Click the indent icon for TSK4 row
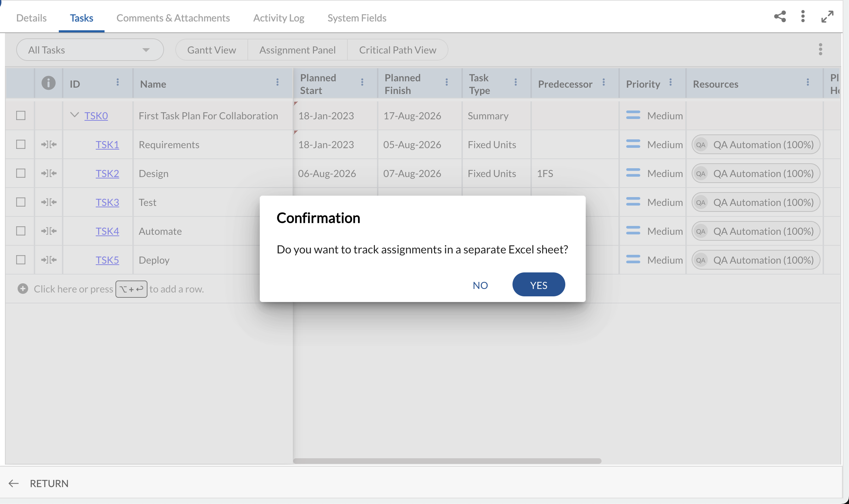 [x=49, y=231]
